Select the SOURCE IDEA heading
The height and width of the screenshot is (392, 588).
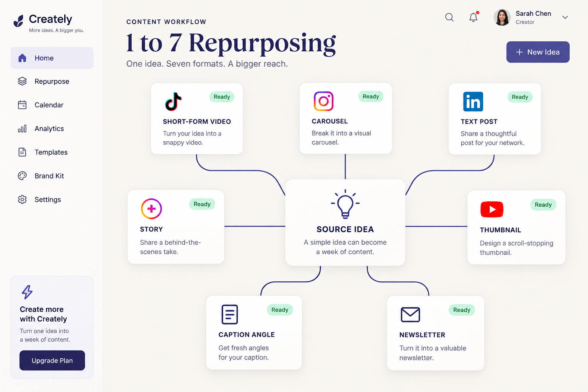click(x=345, y=229)
